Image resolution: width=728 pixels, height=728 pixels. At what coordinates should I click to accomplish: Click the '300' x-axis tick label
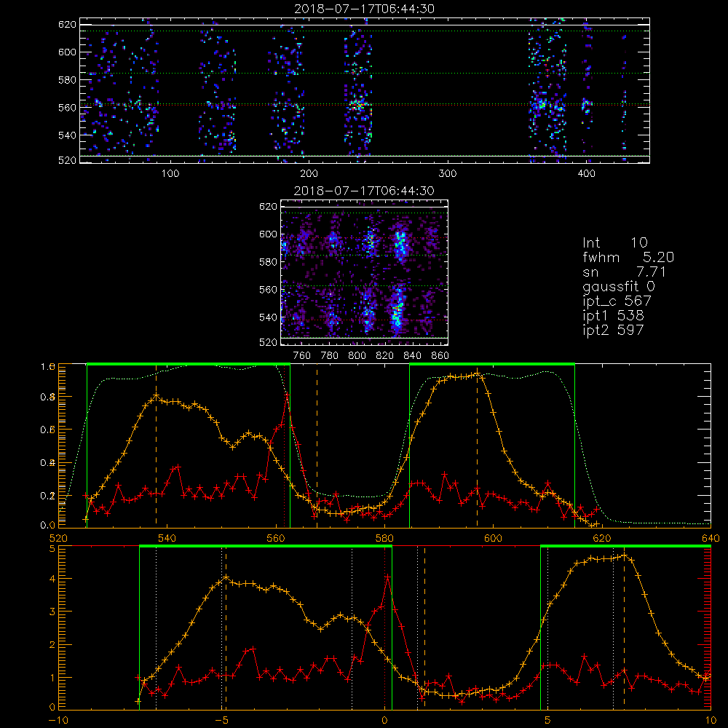tap(448, 174)
